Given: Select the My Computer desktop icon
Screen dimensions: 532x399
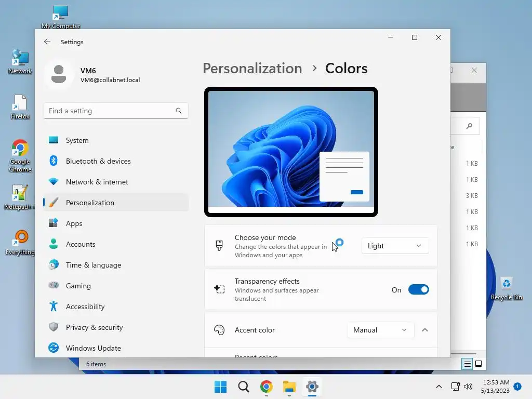Looking at the screenshot, I should (x=61, y=17).
